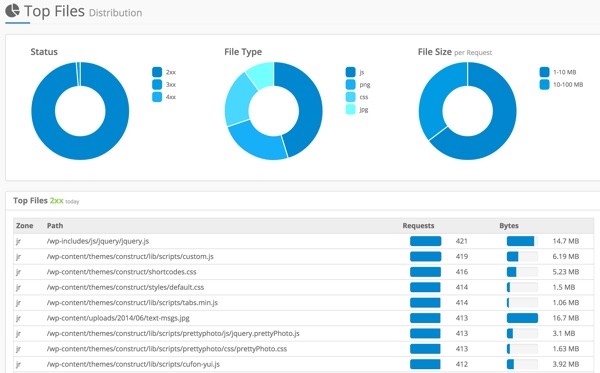The image size is (600, 373).
Task: Select the prettyPhoto.css file path
Action: (x=167, y=349)
